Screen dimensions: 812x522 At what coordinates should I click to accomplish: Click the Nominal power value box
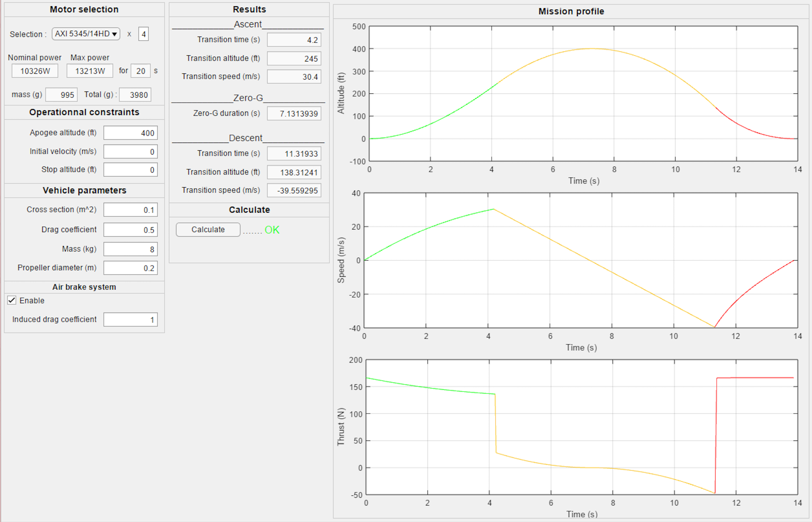35,71
